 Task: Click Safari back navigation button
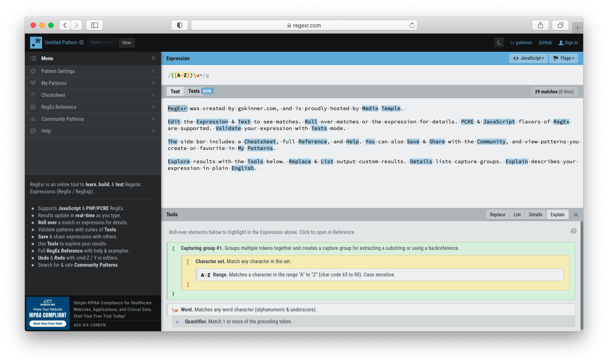65,25
